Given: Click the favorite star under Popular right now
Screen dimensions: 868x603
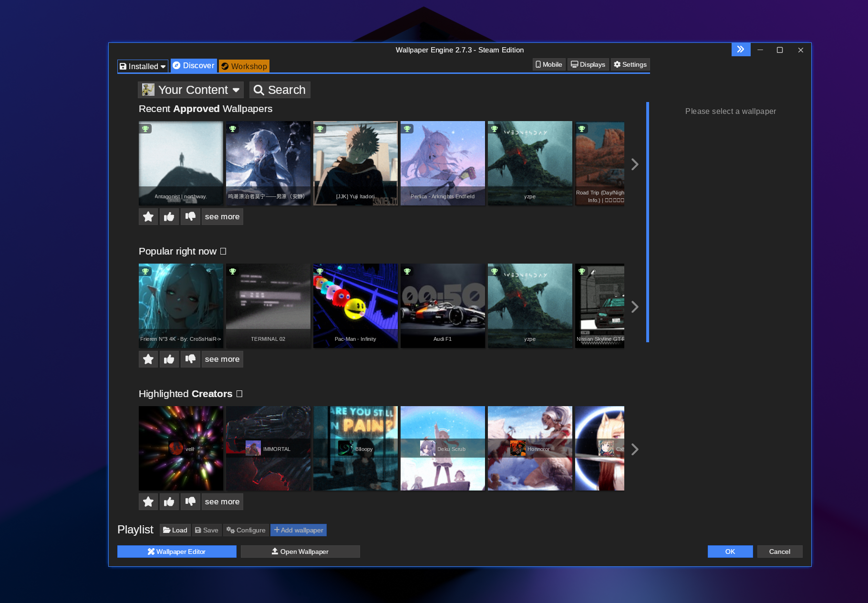Looking at the screenshot, I should tap(148, 359).
